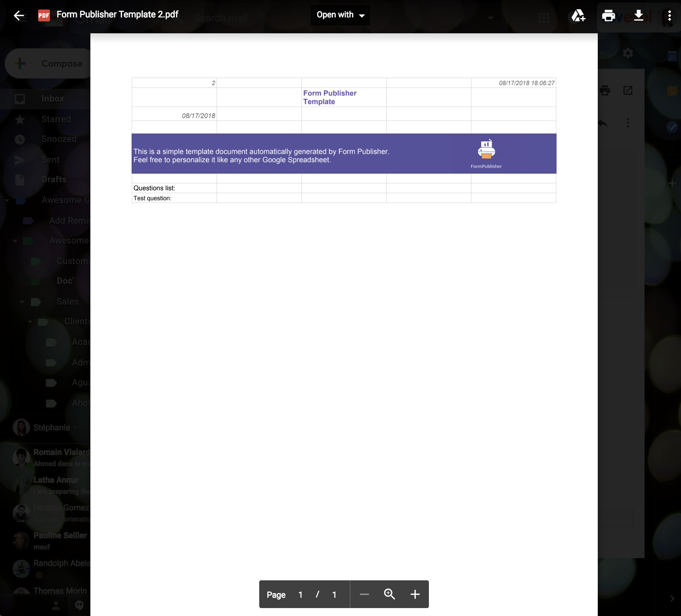Open the Starred folder

(56, 119)
